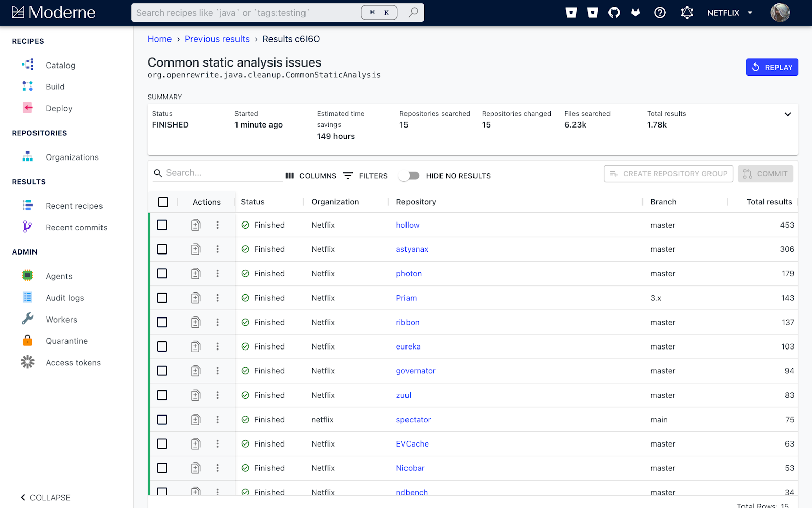The width and height of the screenshot is (812, 508).
Task: Select all rows header checkbox
Action: tap(163, 202)
